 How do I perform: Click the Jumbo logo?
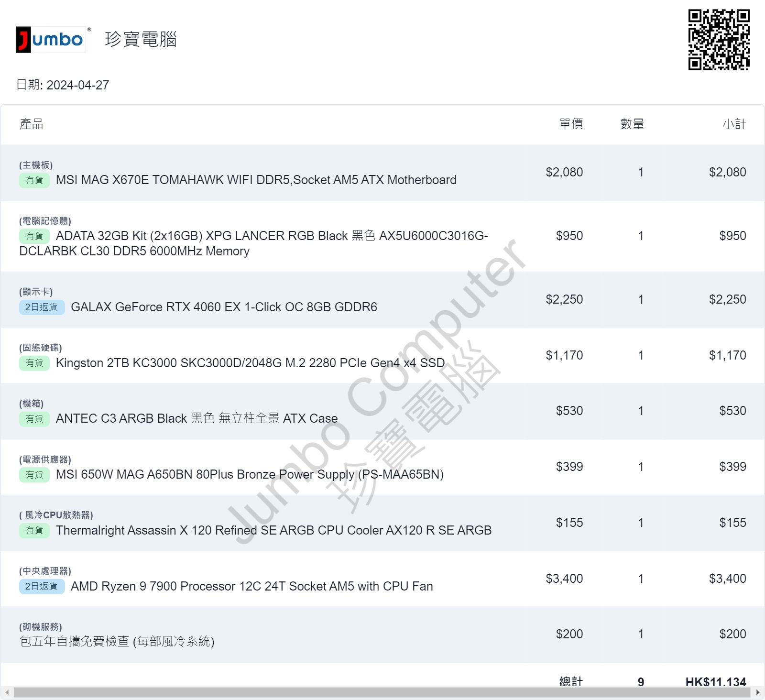point(51,39)
